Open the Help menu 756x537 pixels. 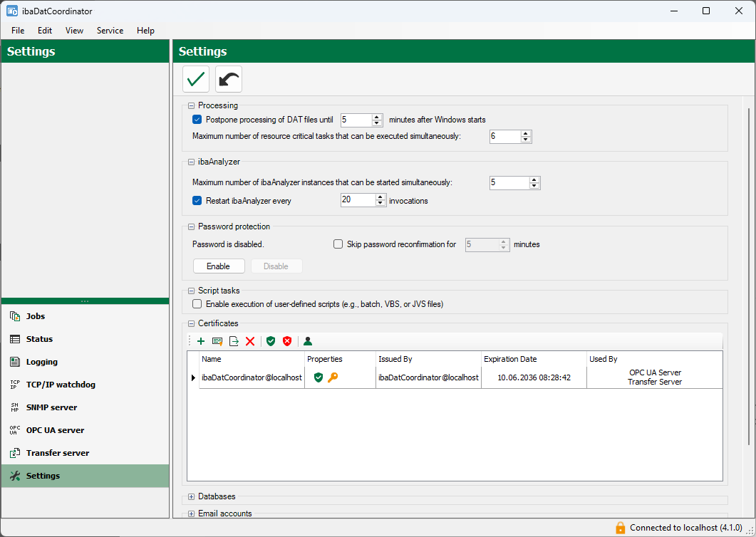pos(145,31)
